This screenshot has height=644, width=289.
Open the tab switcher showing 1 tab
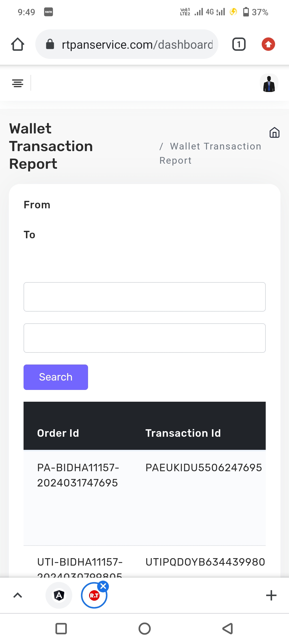point(239,44)
